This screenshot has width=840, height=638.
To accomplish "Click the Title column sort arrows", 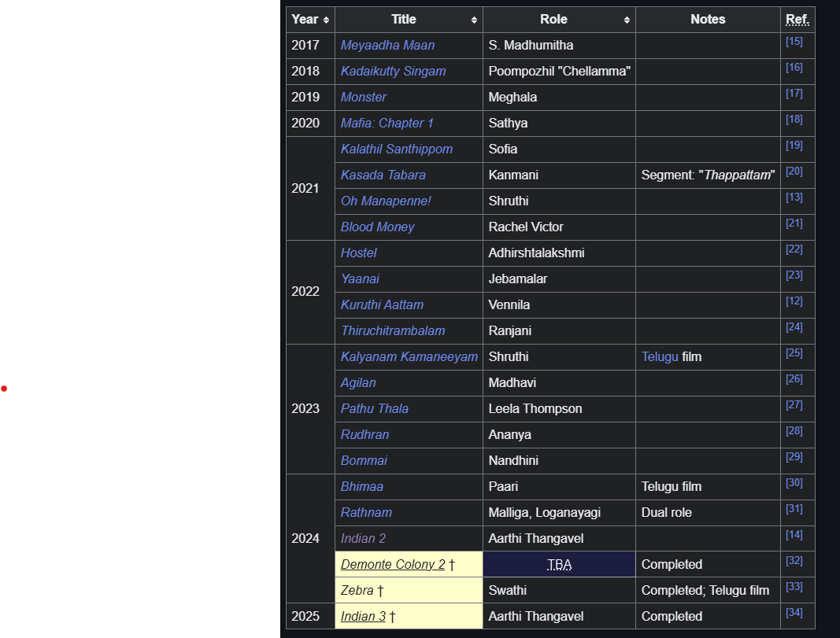I will 474,20.
